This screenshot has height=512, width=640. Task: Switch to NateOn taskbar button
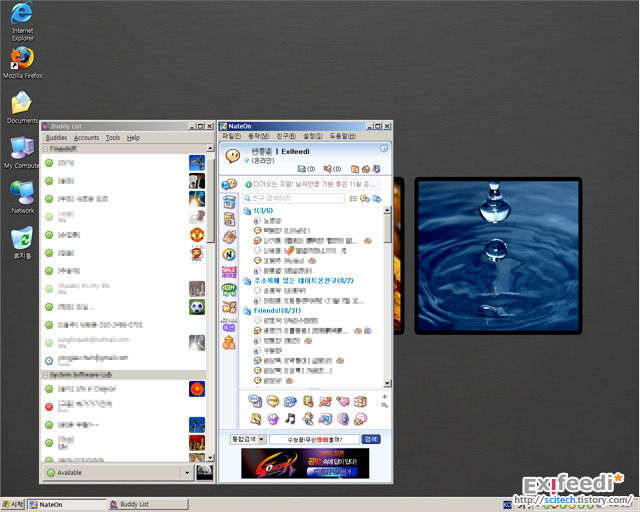pyautogui.click(x=67, y=505)
